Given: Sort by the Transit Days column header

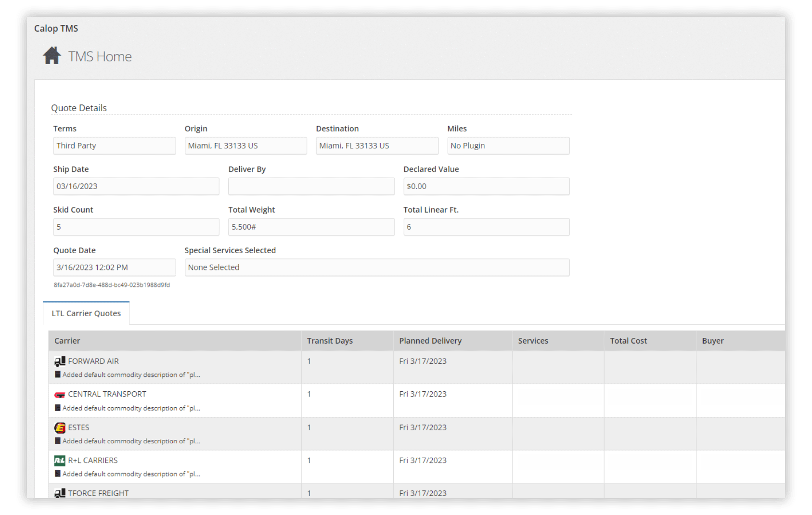Looking at the screenshot, I should [330, 341].
